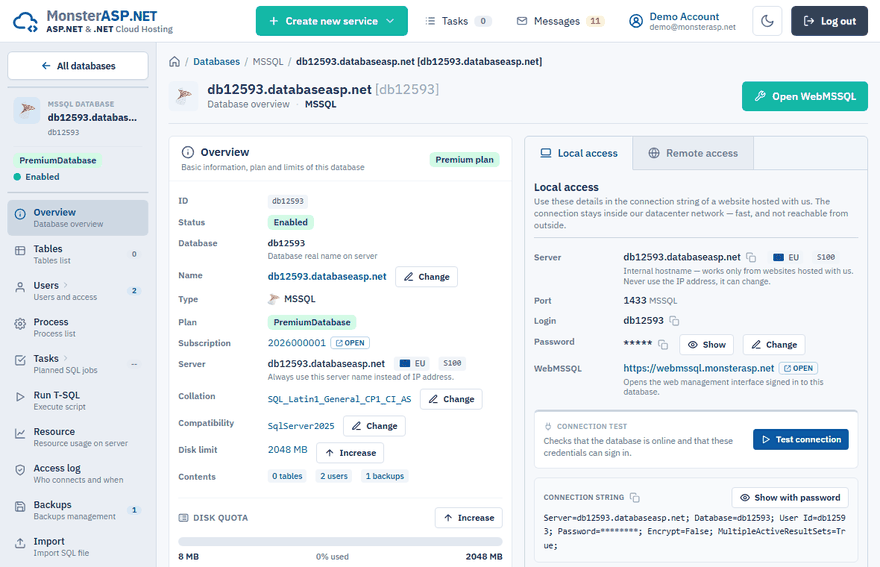The image size is (880, 567).
Task: Copy the local Server hostname icon
Action: (751, 258)
